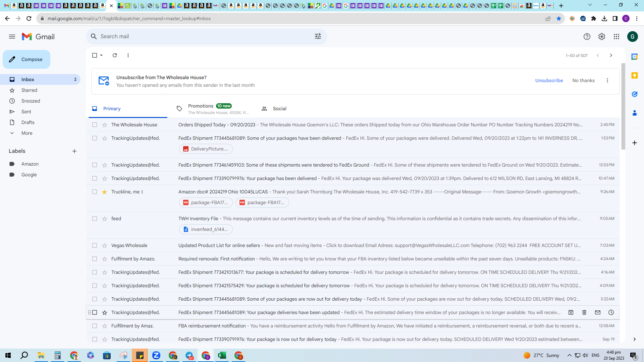Open the Drafts folder
The image size is (644, 362).
coord(40,122)
